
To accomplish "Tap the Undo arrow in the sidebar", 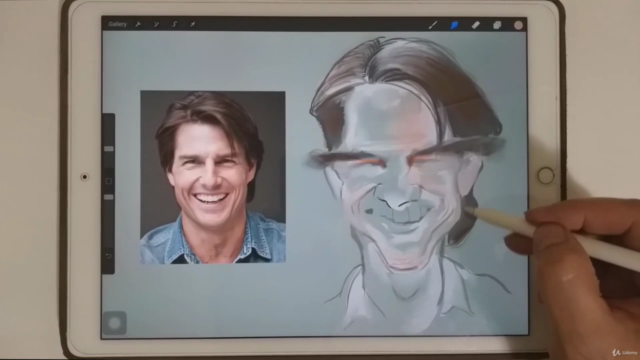I will click(109, 256).
